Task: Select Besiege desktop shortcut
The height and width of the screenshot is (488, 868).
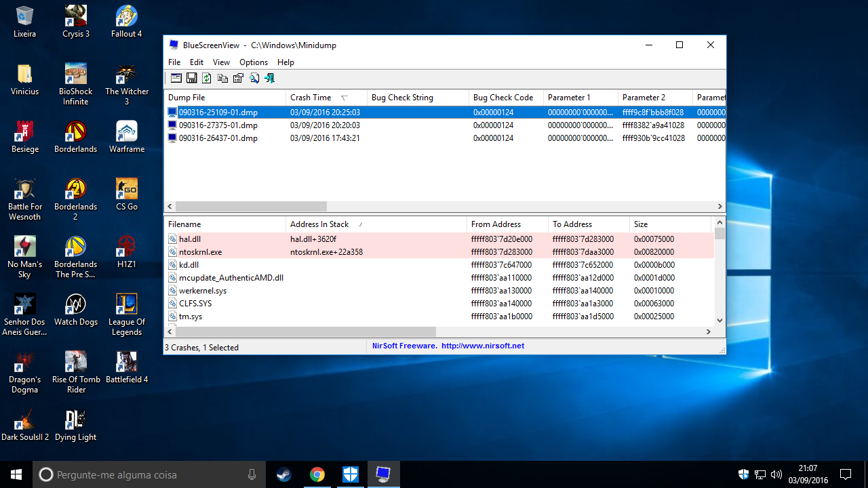Action: (x=25, y=137)
